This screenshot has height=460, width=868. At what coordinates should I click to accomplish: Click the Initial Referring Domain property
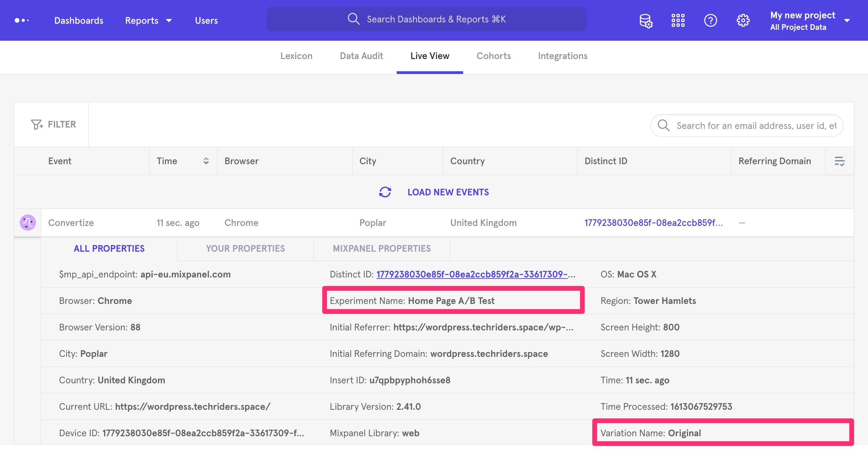[x=439, y=353]
